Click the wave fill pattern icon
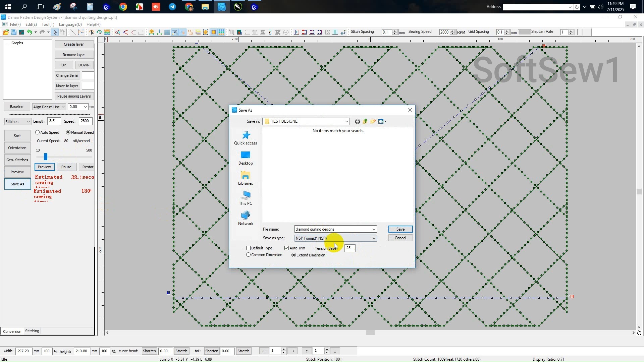This screenshot has width=644, height=362. pyautogui.click(x=107, y=32)
